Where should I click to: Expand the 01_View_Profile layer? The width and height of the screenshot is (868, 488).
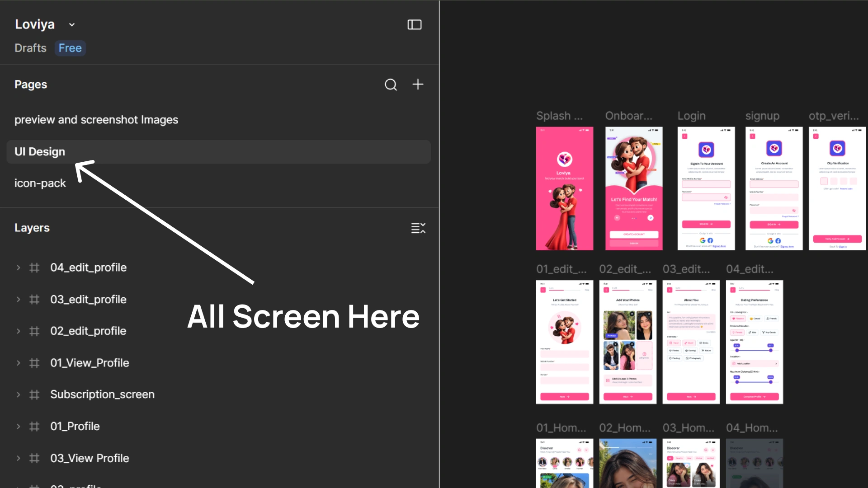pos(18,363)
